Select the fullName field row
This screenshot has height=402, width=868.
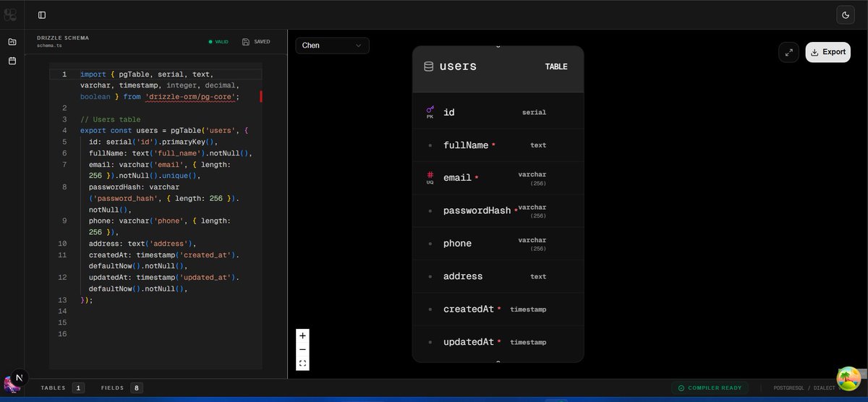tap(498, 145)
